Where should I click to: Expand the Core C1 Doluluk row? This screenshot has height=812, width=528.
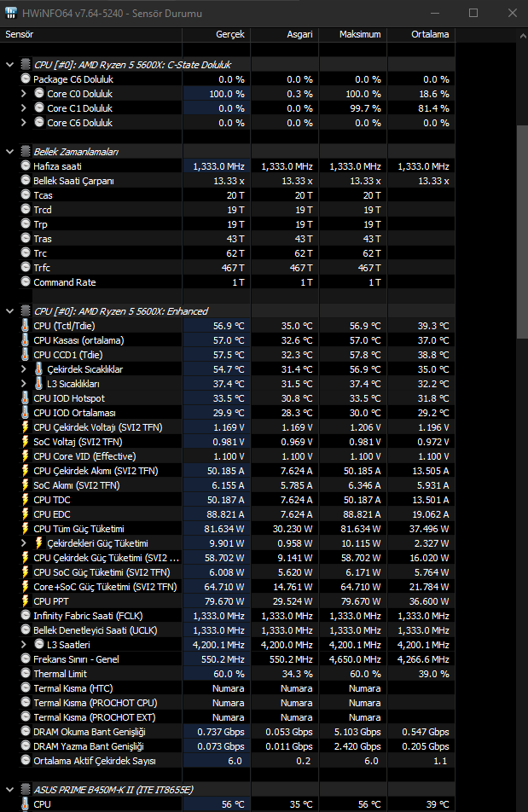tap(23, 107)
